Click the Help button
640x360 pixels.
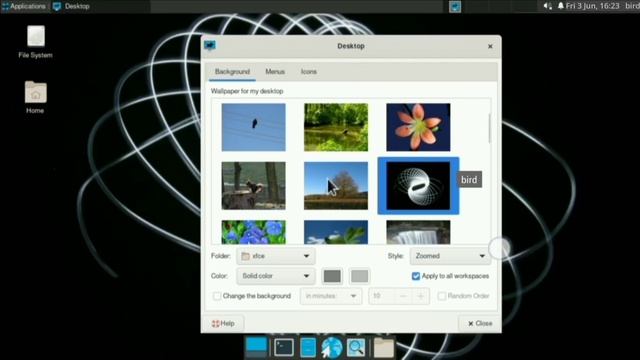(x=223, y=323)
